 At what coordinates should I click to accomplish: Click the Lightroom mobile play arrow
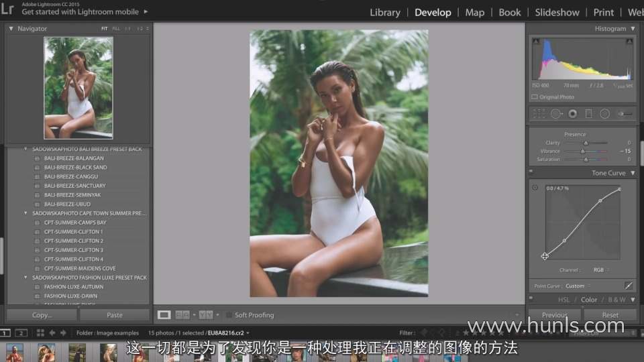pyautogui.click(x=146, y=11)
